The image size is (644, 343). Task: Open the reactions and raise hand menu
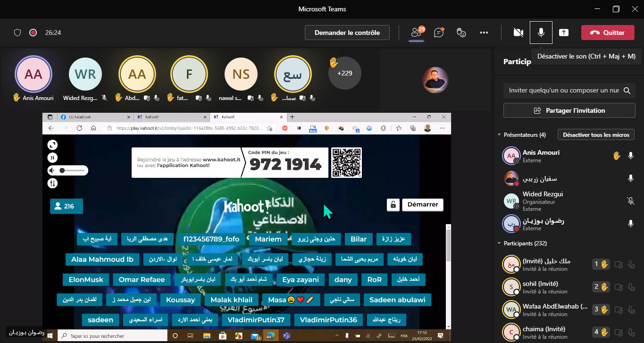tap(462, 33)
